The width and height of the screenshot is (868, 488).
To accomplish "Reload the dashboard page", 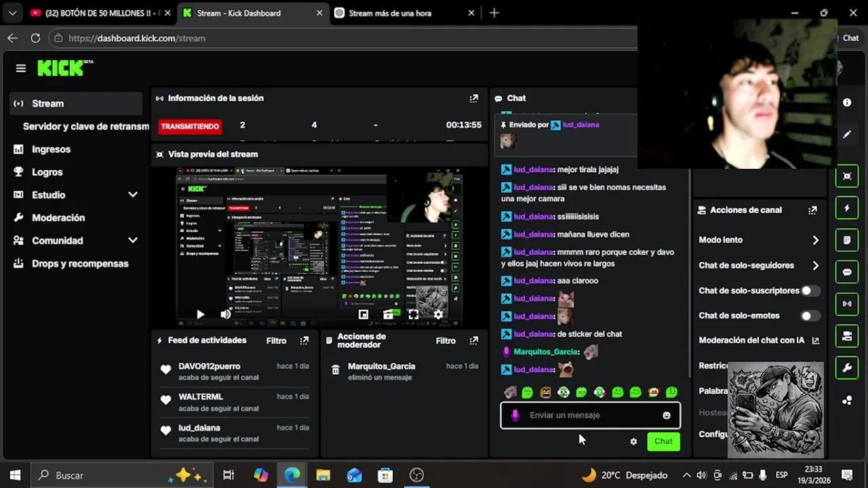I will point(35,38).
